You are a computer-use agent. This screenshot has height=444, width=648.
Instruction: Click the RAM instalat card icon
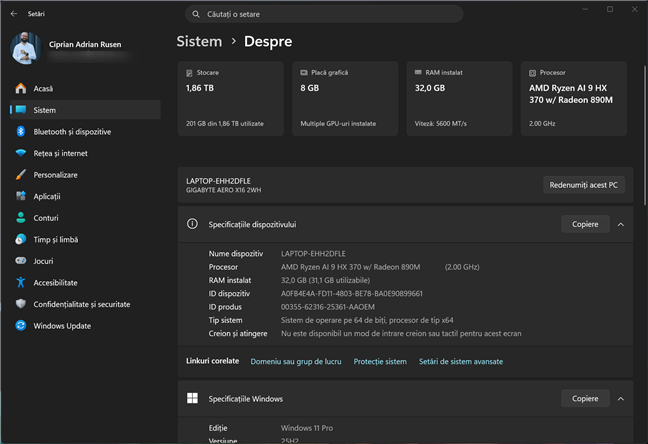[418, 72]
